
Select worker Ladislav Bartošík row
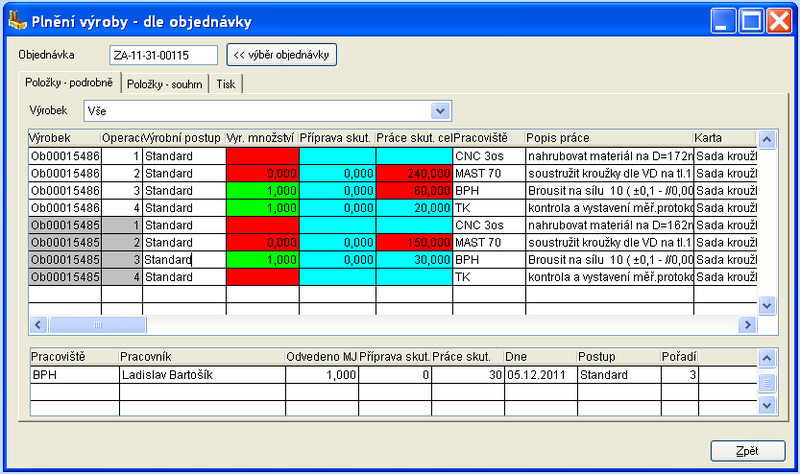pos(200,375)
